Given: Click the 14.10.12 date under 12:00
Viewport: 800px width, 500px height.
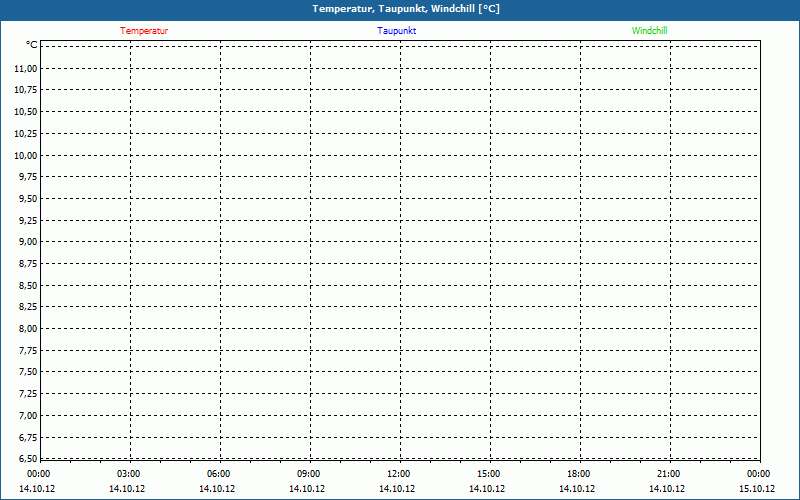Looking at the screenshot, I should coord(397,489).
